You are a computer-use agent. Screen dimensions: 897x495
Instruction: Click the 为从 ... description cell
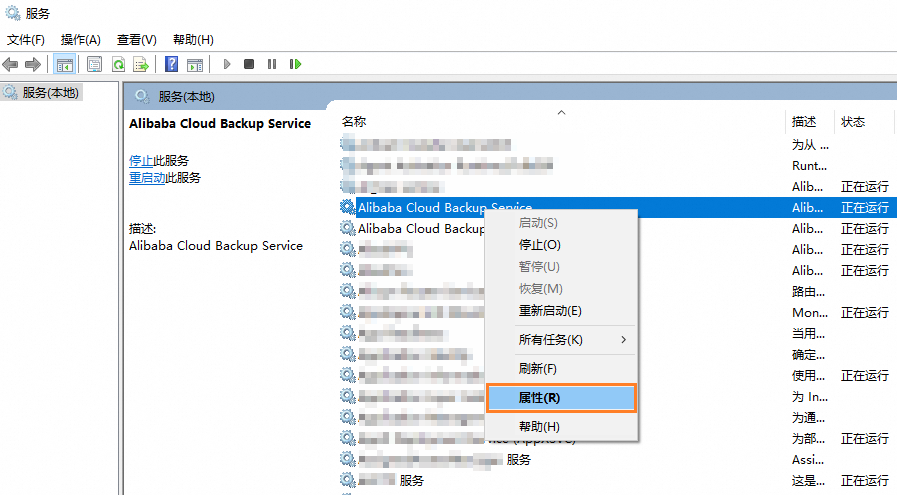[x=809, y=145]
